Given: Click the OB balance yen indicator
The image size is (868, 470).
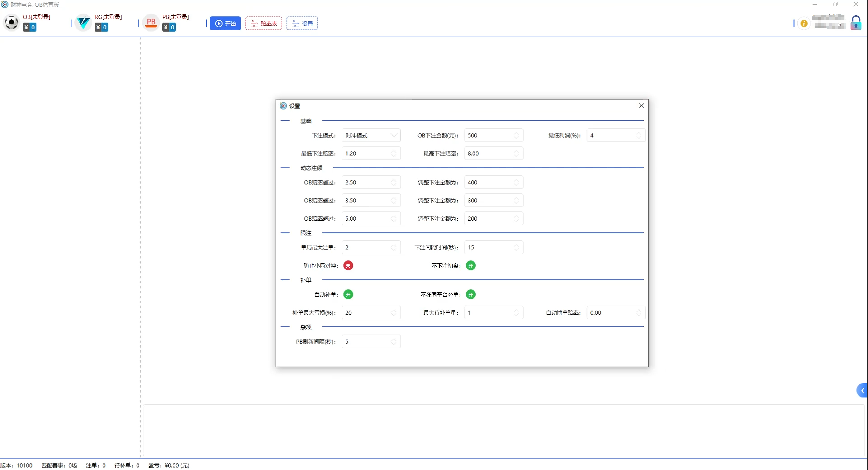Looking at the screenshot, I should tap(30, 27).
